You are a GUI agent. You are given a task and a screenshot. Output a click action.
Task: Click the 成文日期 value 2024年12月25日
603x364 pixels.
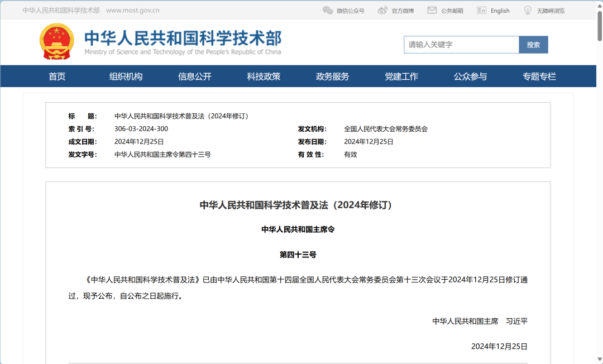139,142
